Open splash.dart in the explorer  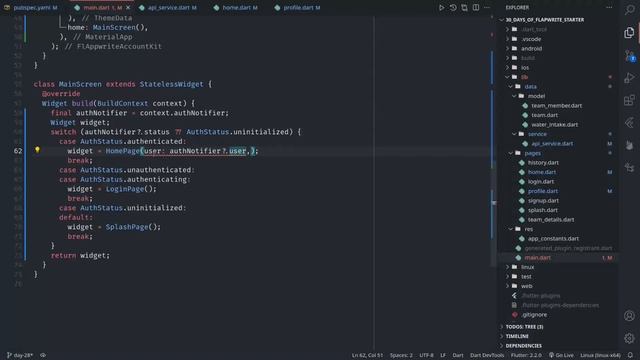[x=542, y=210]
